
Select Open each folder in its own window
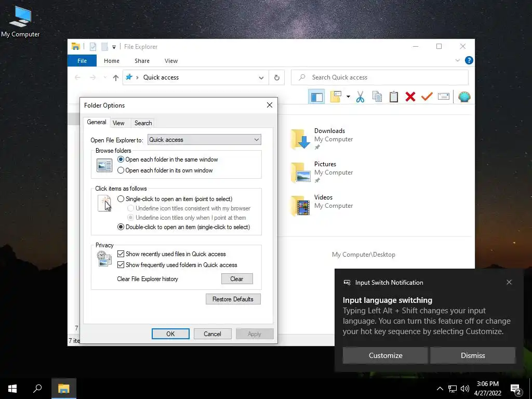click(165, 170)
